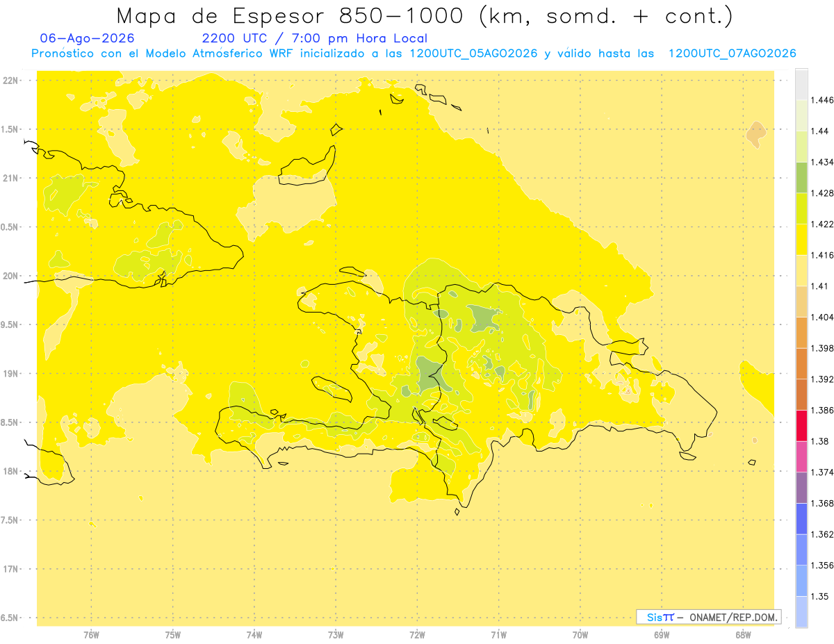Screen dimensions: 834x644
Task: Click the colorbar value '1.38'
Action: (x=819, y=441)
